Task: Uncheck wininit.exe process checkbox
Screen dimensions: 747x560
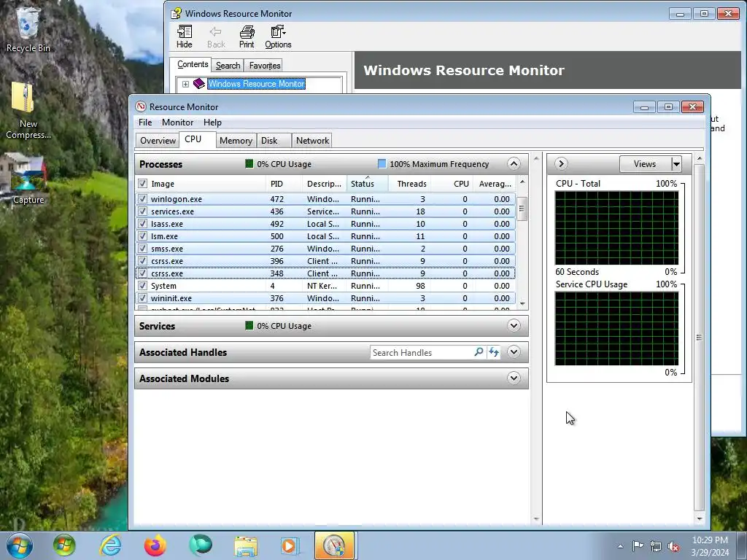Action: pyautogui.click(x=142, y=297)
